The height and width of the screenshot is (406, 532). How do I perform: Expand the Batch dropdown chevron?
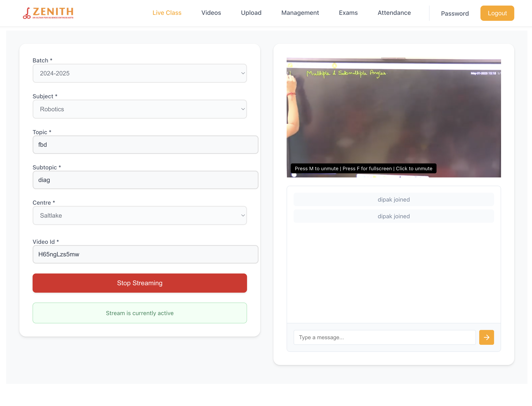click(x=243, y=73)
